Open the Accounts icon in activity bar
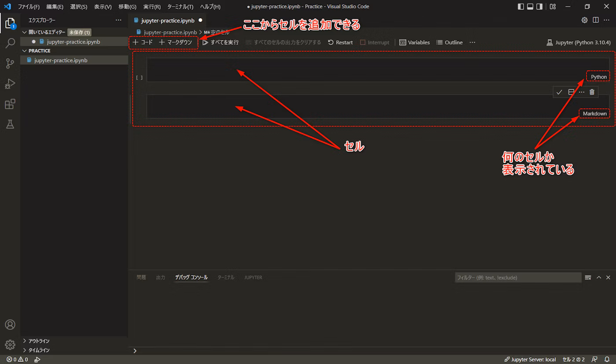616x364 pixels. (x=10, y=324)
